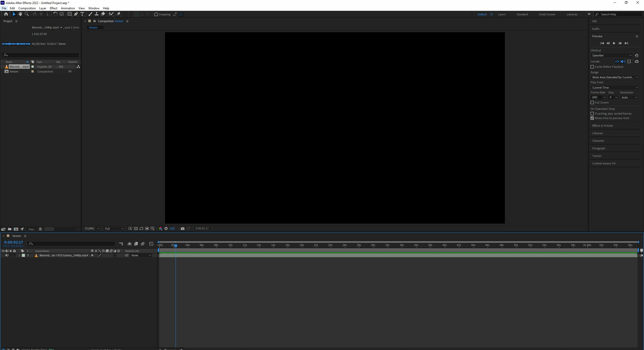Switch to the Standard workspace

522,14
